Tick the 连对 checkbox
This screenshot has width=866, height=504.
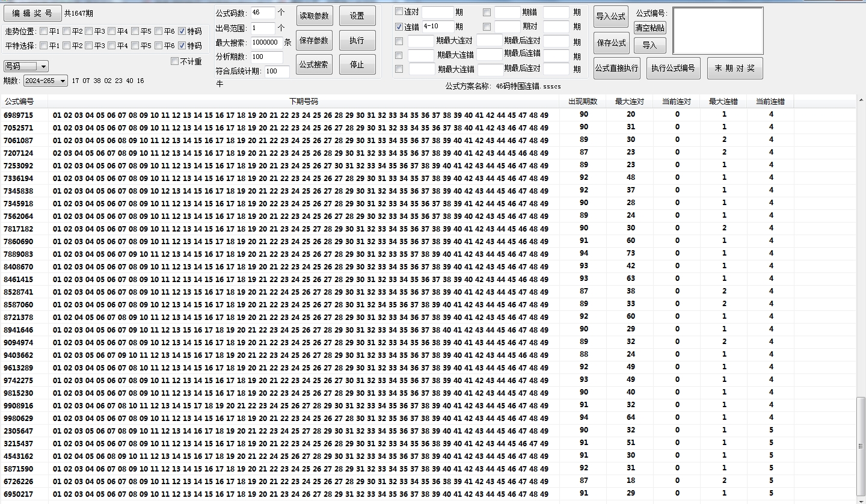pos(399,11)
